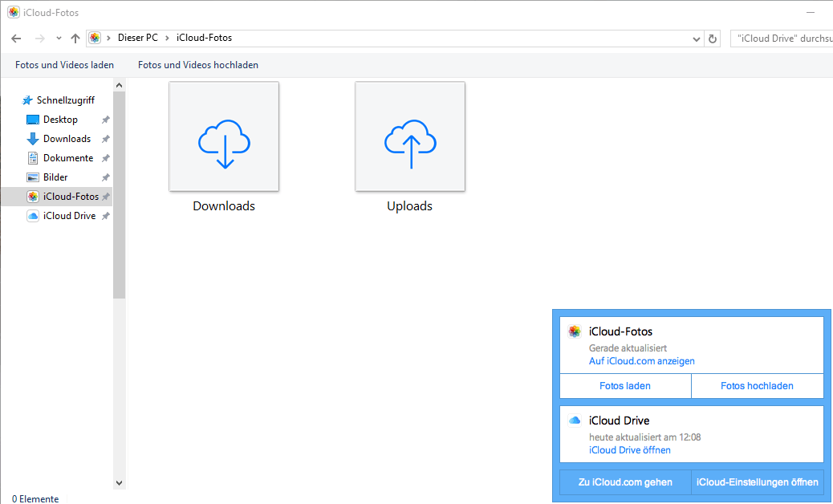Click the 'Fotos hochladen' button
Image resolution: width=833 pixels, height=504 pixels.
coord(757,386)
